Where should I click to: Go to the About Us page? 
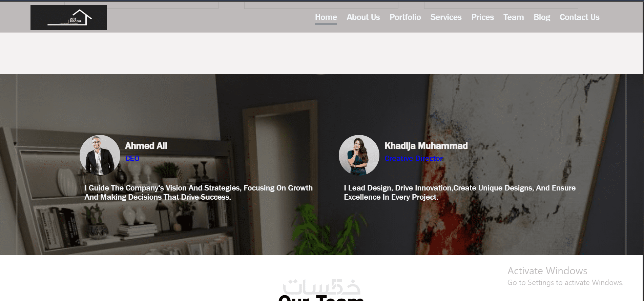coord(363,17)
